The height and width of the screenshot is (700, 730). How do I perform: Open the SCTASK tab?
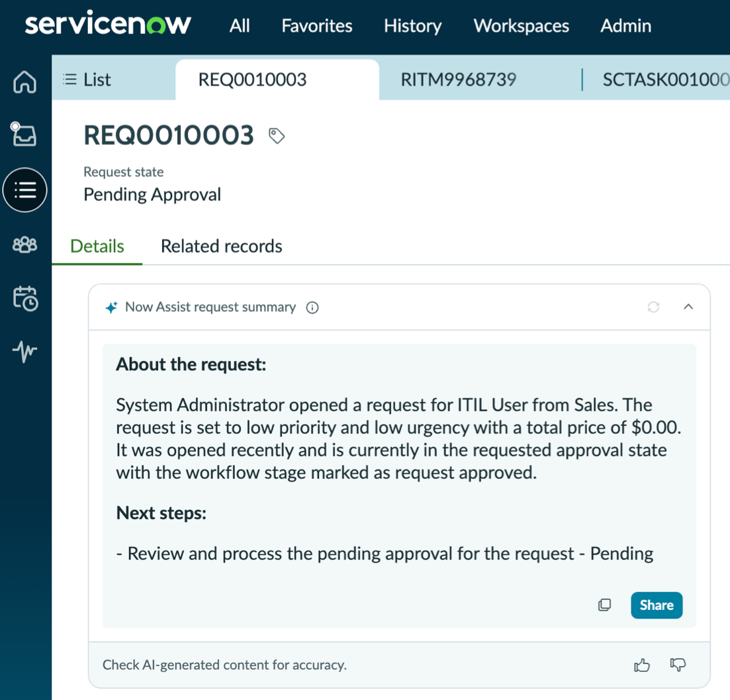tap(666, 79)
